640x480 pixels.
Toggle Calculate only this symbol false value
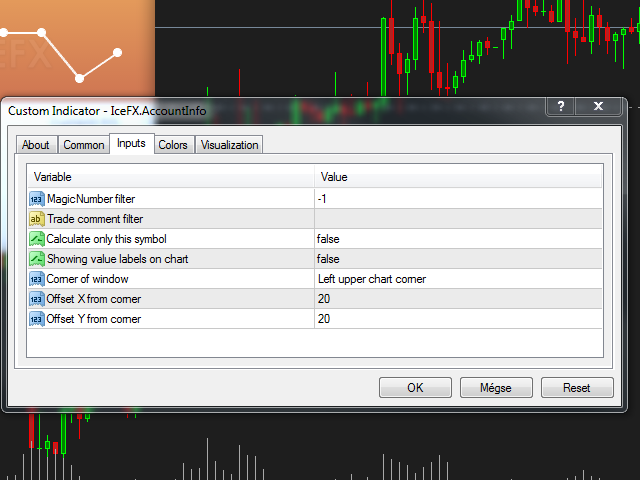coord(458,239)
